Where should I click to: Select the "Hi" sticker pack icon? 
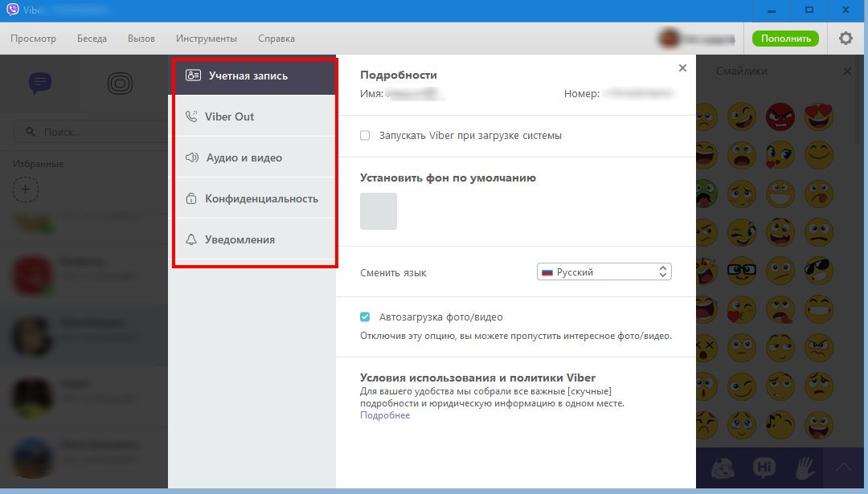point(764,467)
